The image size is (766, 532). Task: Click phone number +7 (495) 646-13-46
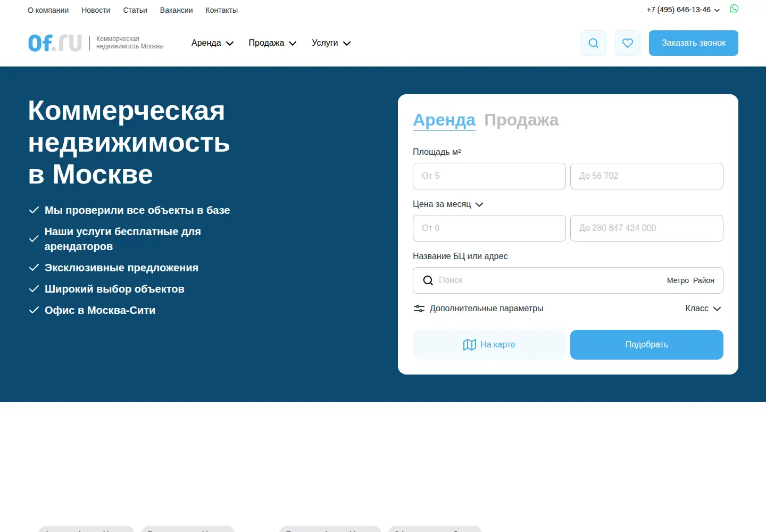point(679,10)
